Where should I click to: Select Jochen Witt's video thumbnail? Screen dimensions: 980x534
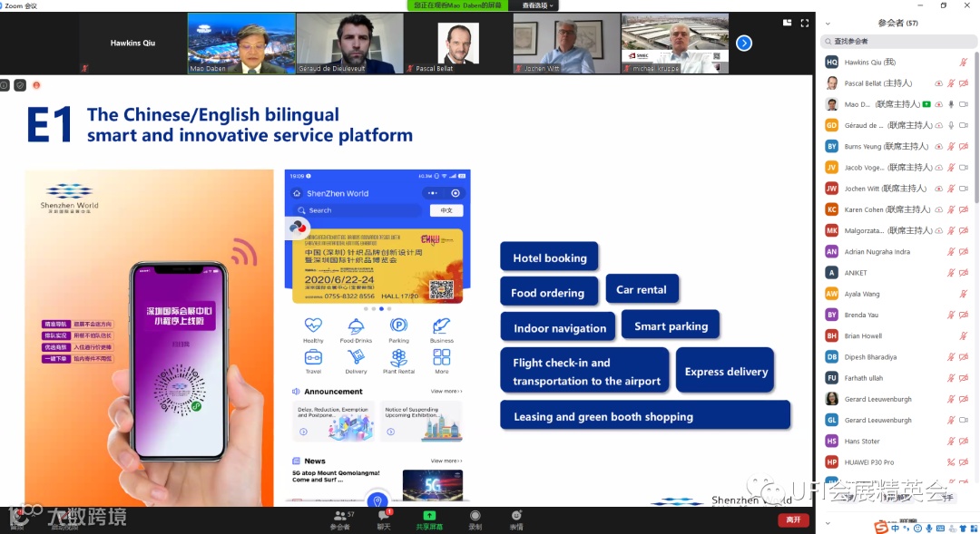[566, 44]
